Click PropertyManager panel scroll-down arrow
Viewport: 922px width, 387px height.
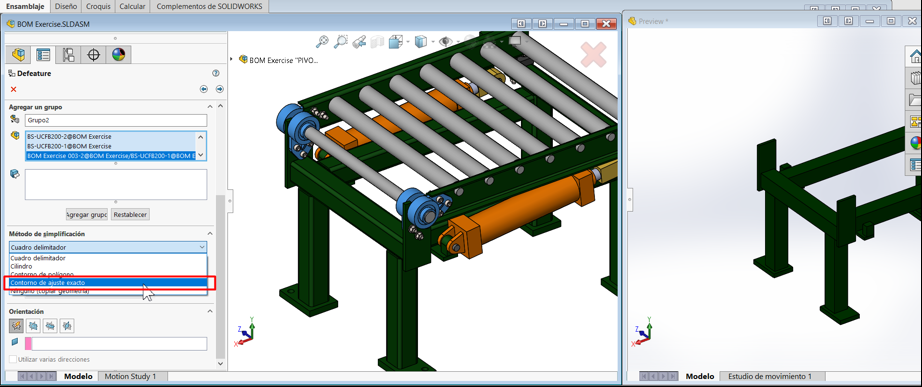coord(221,364)
